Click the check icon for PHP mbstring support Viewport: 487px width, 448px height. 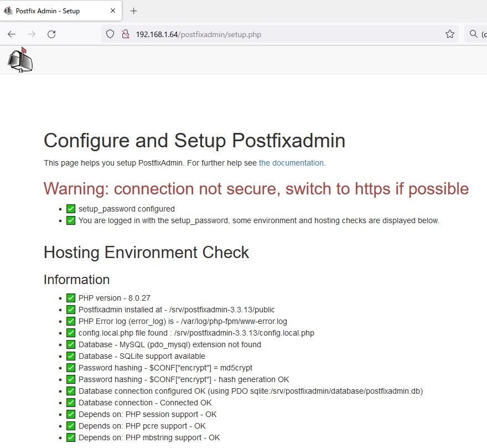click(x=71, y=437)
